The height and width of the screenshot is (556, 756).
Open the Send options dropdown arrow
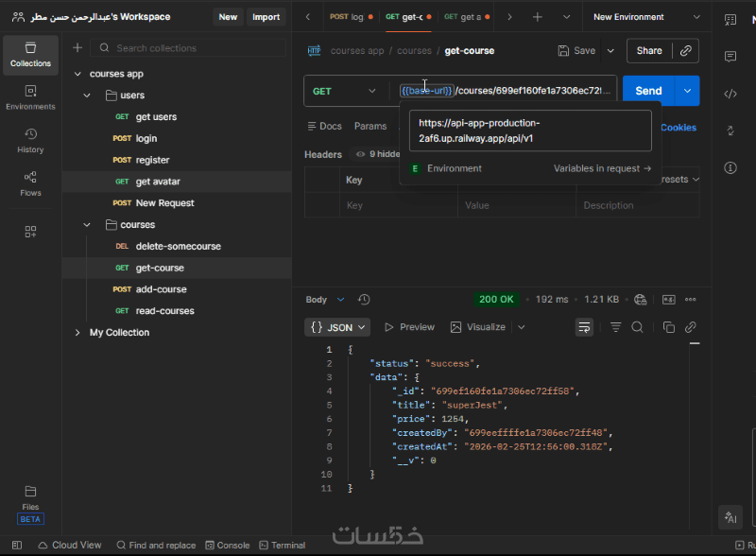[687, 91]
